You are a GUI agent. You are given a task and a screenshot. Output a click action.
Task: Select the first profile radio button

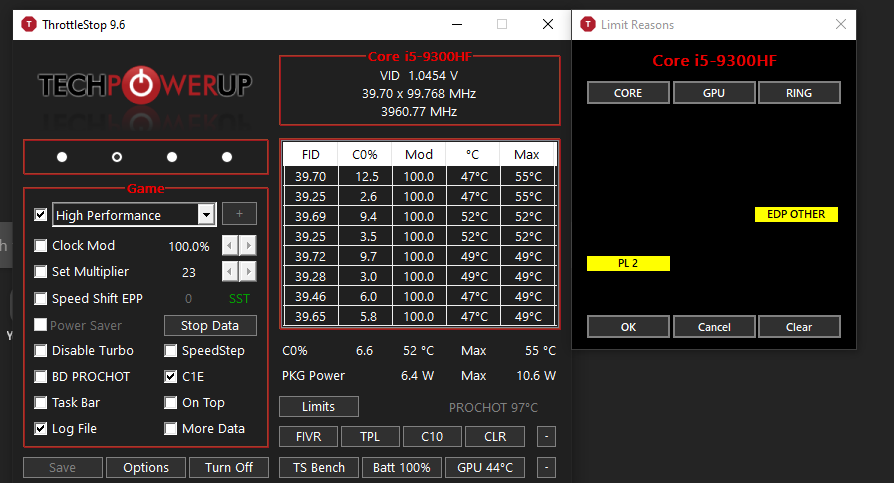tap(62, 157)
